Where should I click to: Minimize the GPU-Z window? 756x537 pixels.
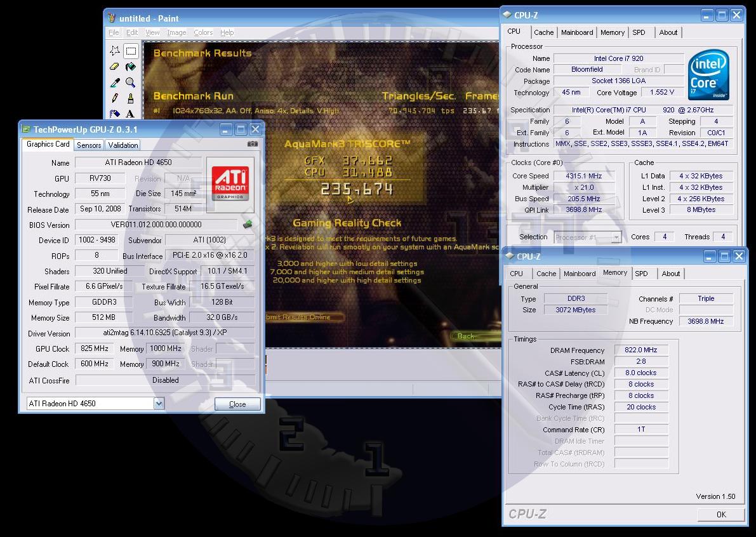tap(226, 129)
